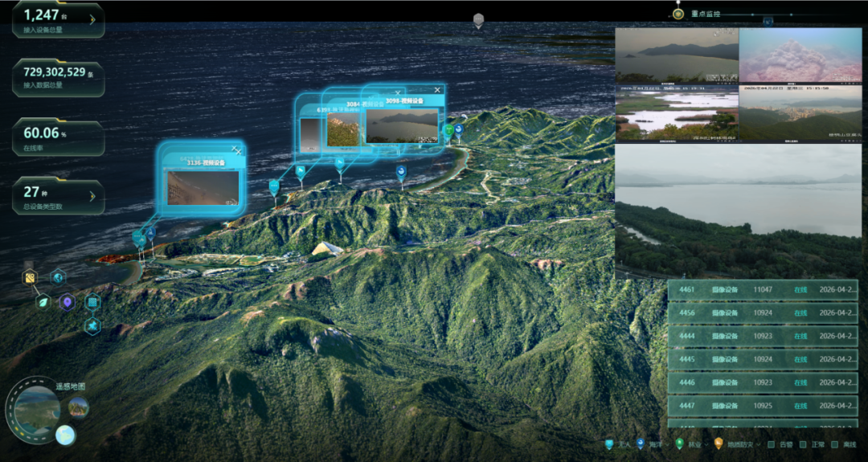Click the bottom cyan hexagon icon
Viewport: 868px width, 462px height.
(x=92, y=325)
